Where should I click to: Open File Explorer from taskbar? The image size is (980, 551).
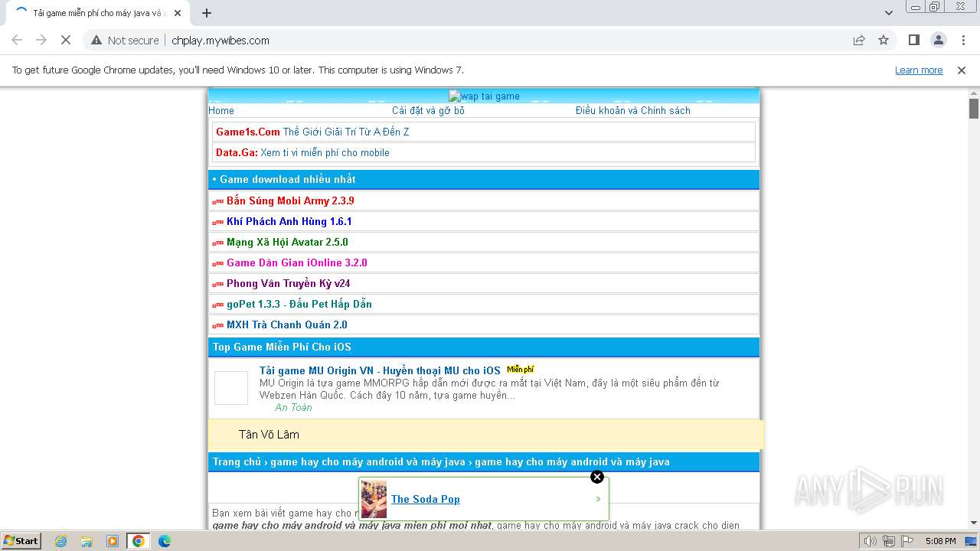tap(87, 541)
